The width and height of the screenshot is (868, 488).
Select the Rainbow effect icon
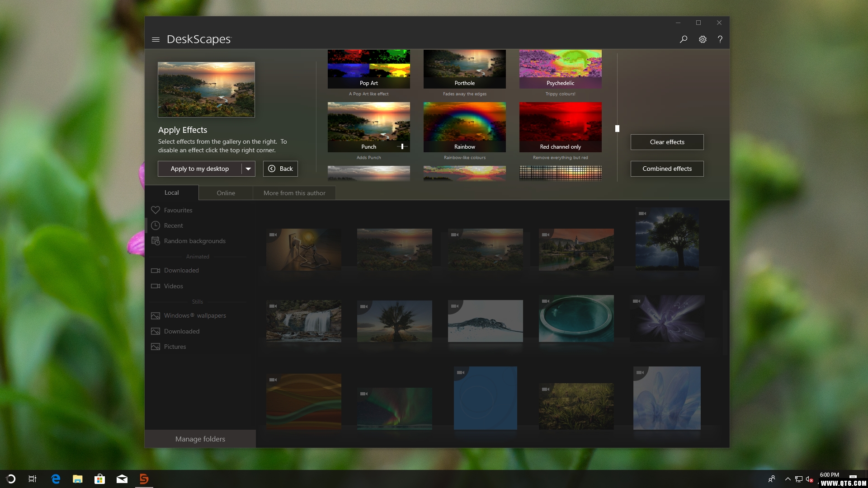pyautogui.click(x=465, y=127)
